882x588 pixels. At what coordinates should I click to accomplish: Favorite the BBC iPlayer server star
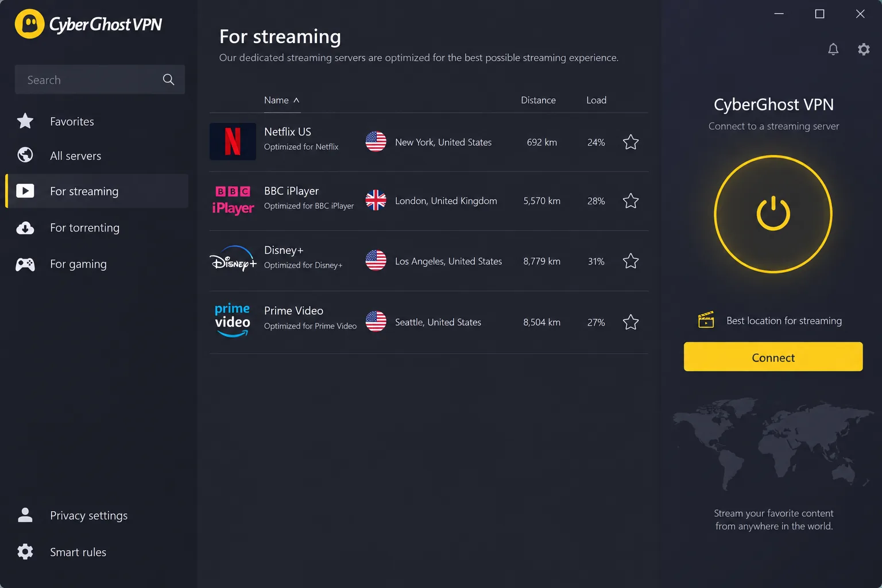tap(630, 201)
